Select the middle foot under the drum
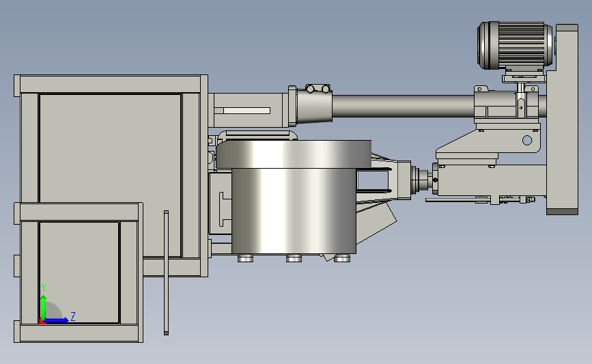This screenshot has height=364, width=592. tap(294, 258)
